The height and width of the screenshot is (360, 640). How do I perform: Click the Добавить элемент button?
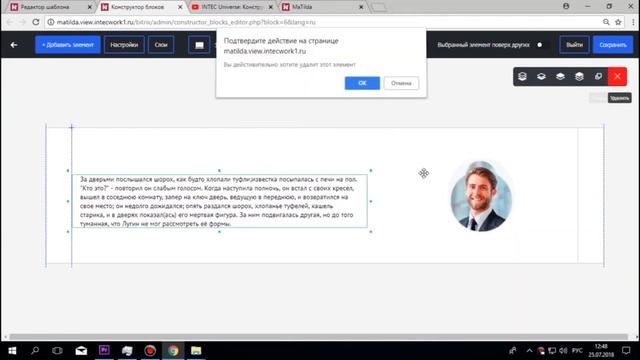click(x=68, y=45)
